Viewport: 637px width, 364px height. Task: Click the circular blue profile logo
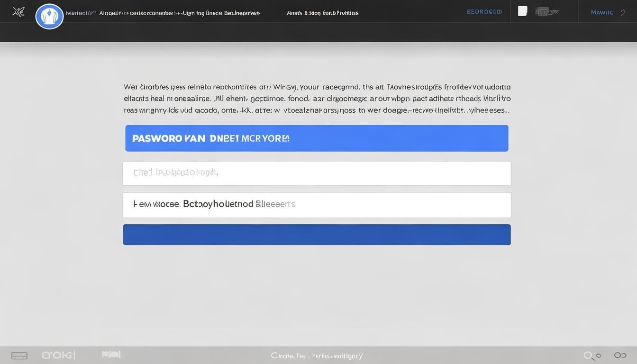coord(49,17)
